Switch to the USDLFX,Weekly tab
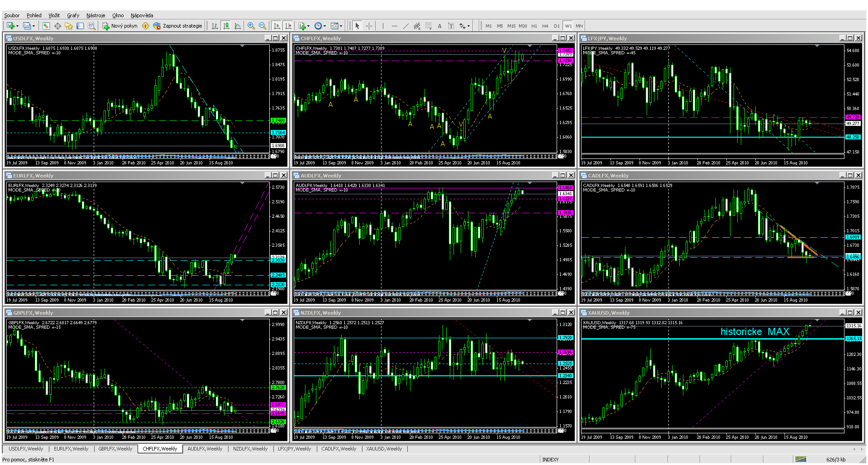The width and height of the screenshot is (868, 465). [x=26, y=449]
